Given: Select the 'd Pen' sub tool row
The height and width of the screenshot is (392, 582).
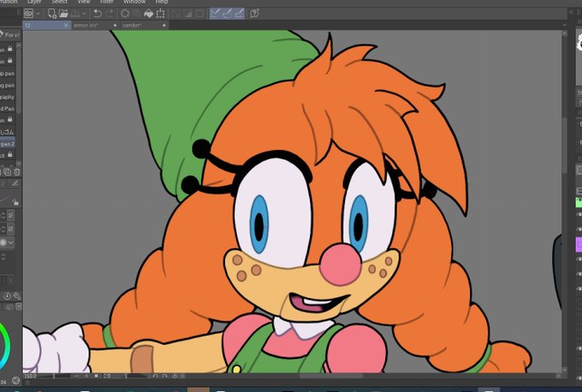Looking at the screenshot, I should (x=8, y=109).
